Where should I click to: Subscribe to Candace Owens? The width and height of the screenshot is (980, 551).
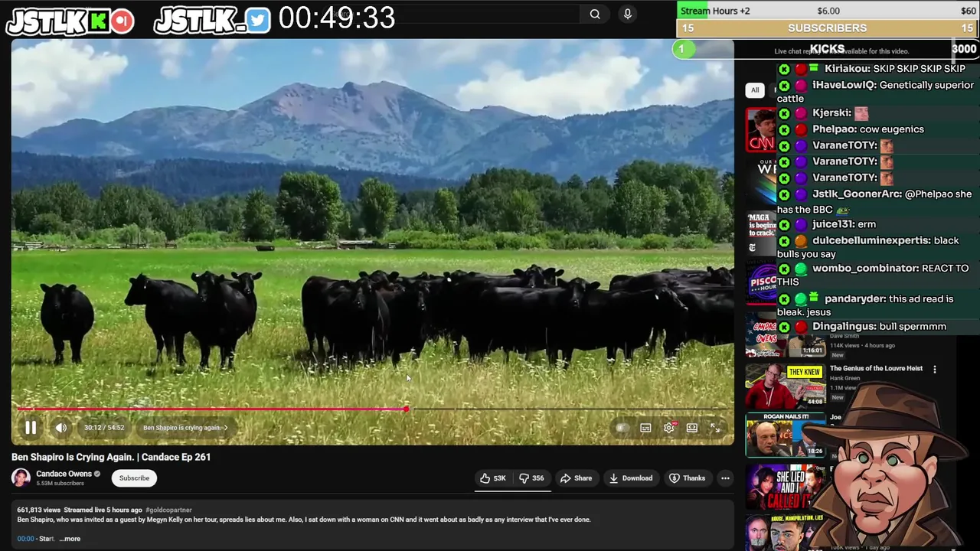[134, 478]
